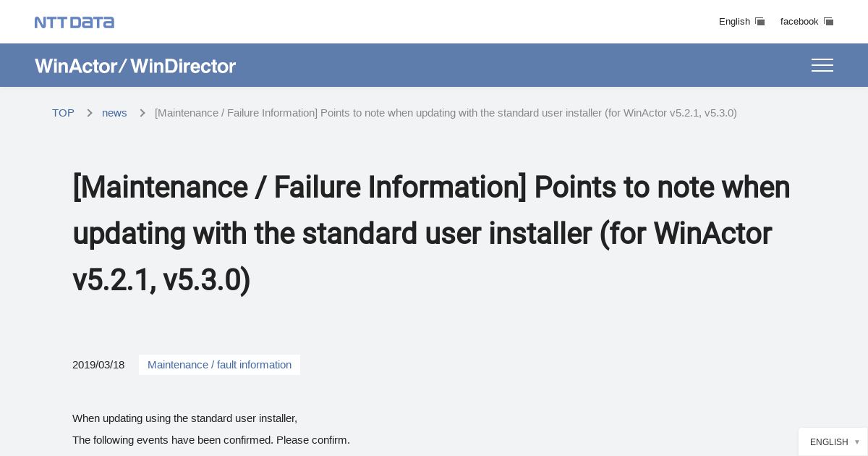This screenshot has height=456, width=868.
Task: Click the current page breadcrumb title text
Action: point(446,113)
